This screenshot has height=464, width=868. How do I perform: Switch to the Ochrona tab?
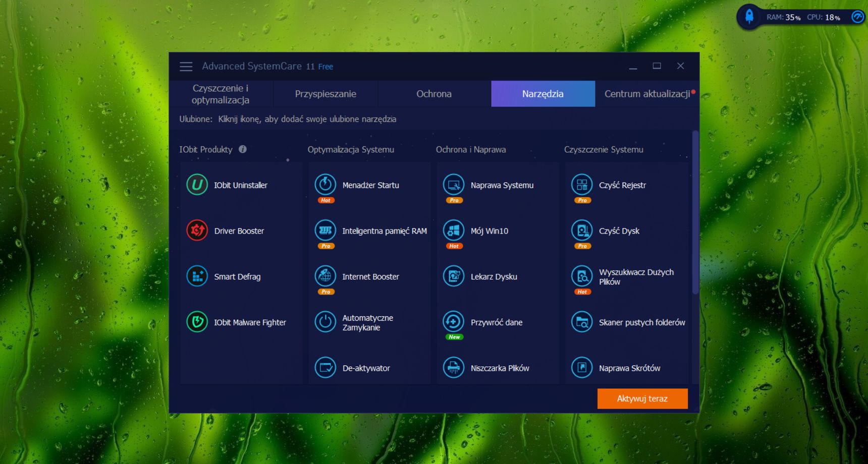coord(434,94)
